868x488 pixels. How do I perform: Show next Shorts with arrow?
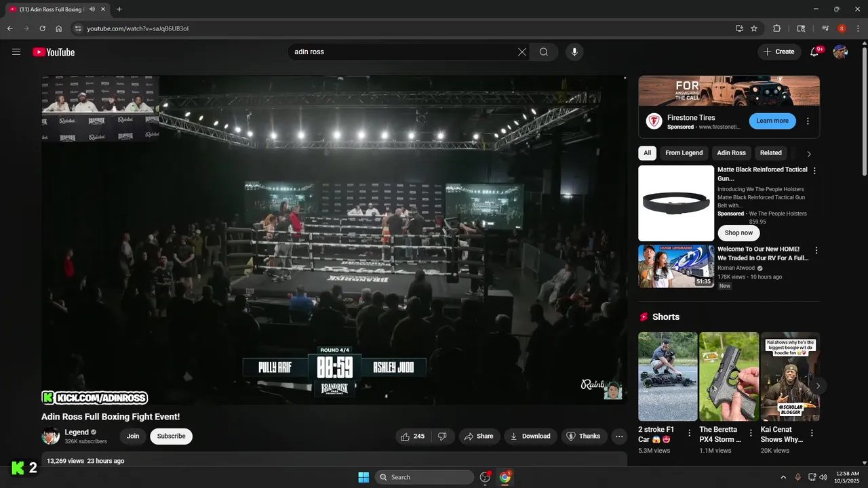pyautogui.click(x=818, y=386)
